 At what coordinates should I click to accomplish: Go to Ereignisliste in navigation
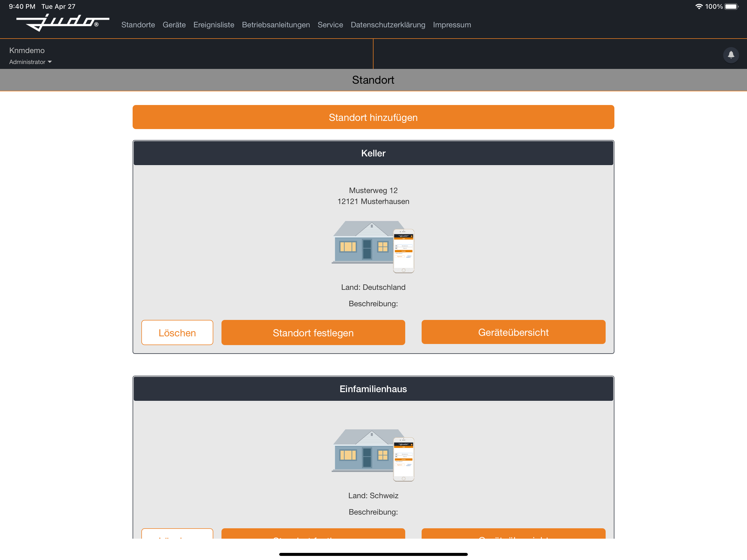click(x=214, y=25)
